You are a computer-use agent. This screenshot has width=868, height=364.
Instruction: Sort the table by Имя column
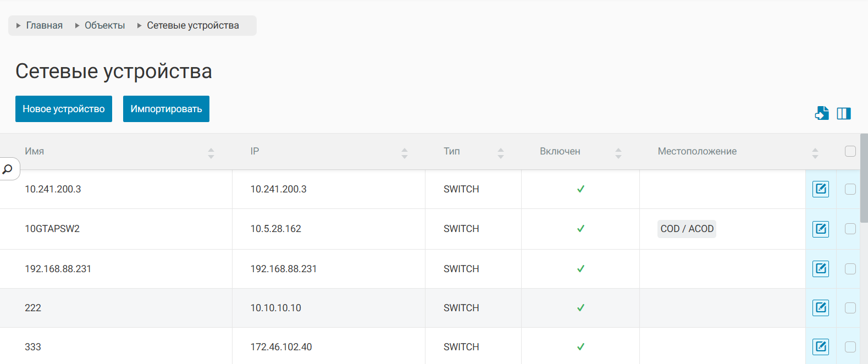click(x=211, y=153)
